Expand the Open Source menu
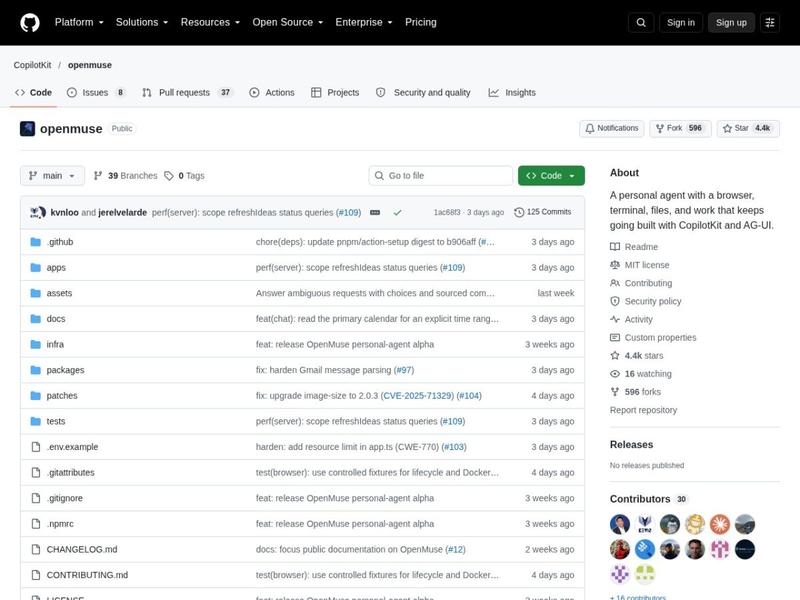 [x=288, y=22]
